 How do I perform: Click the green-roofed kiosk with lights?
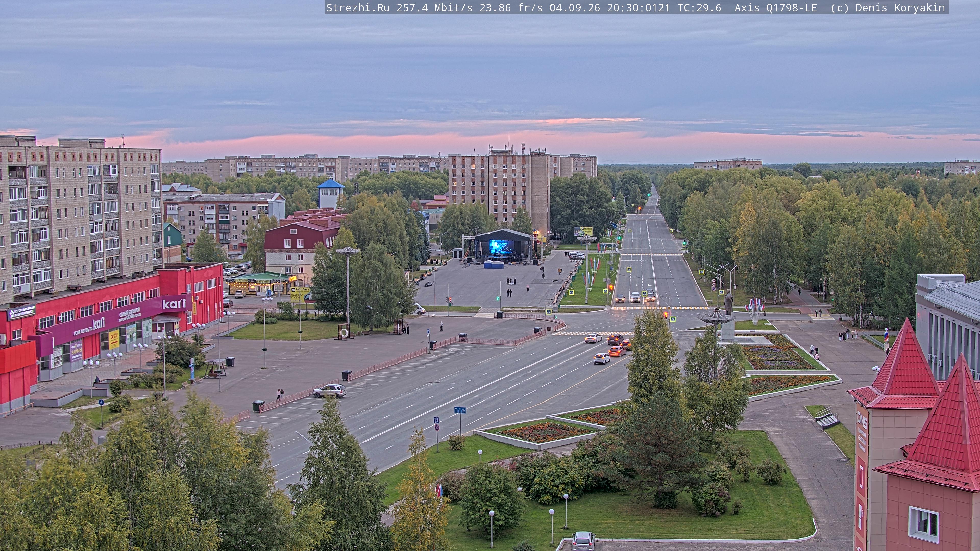click(261, 284)
